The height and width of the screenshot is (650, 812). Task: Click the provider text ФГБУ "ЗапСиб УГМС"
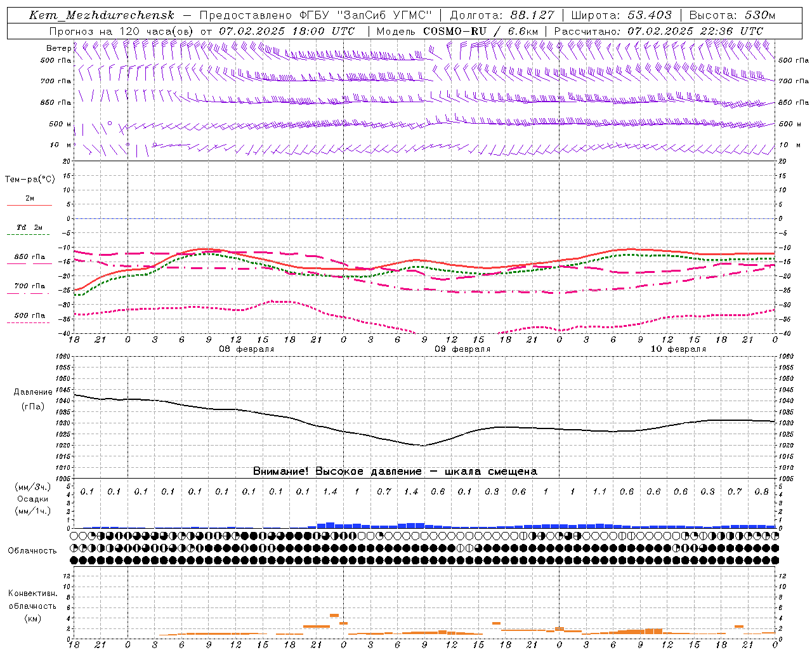point(365,15)
